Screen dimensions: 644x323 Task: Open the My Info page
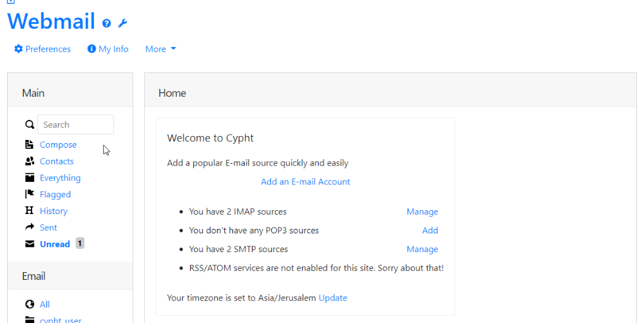(x=113, y=49)
